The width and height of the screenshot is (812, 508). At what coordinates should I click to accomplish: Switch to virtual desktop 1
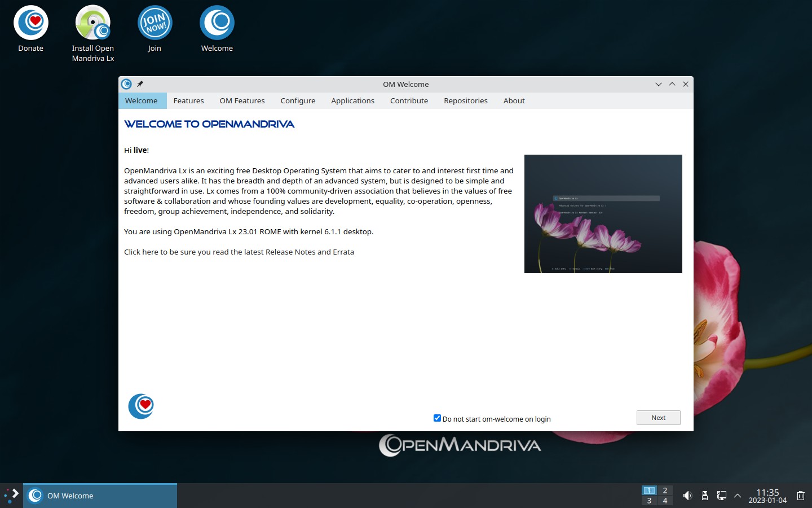point(649,491)
